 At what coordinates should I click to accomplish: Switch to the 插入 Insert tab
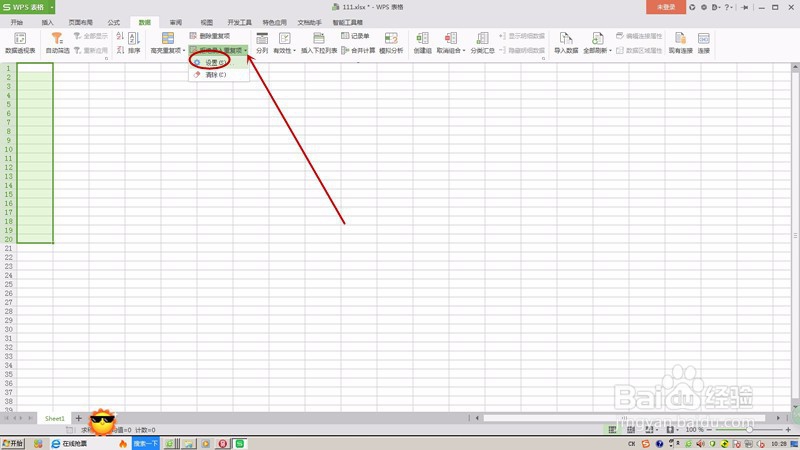coord(47,22)
